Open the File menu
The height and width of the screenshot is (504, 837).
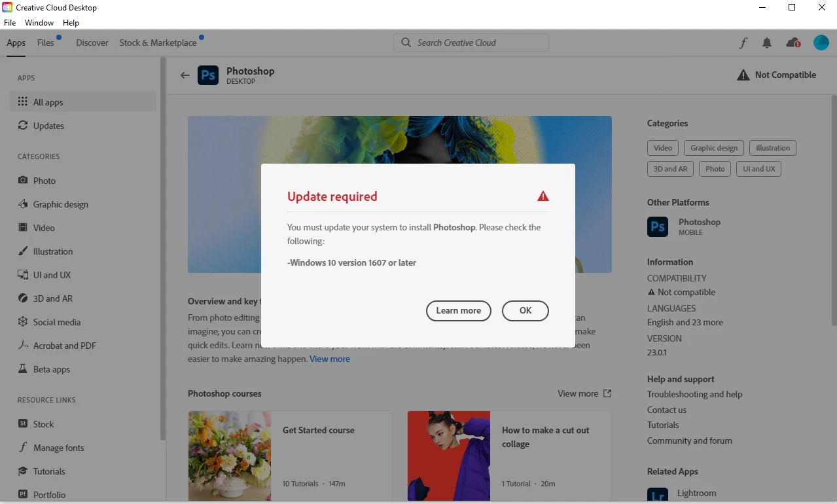point(10,23)
